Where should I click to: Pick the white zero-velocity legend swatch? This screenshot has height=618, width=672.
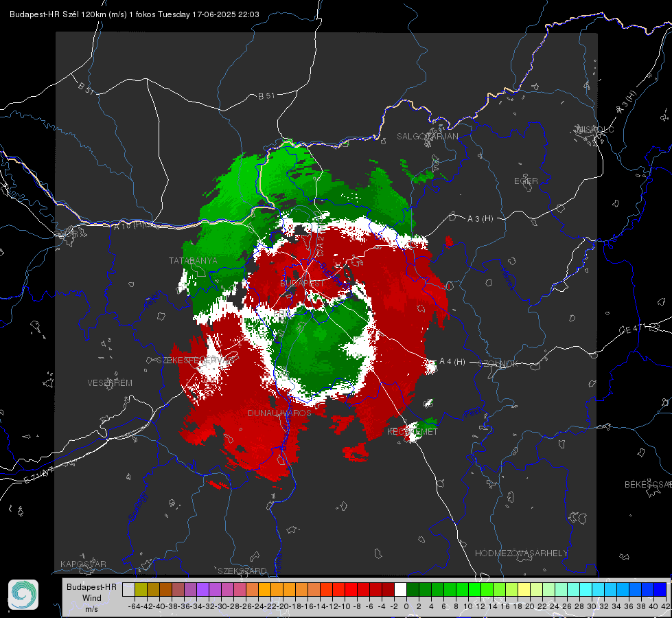pyautogui.click(x=400, y=589)
